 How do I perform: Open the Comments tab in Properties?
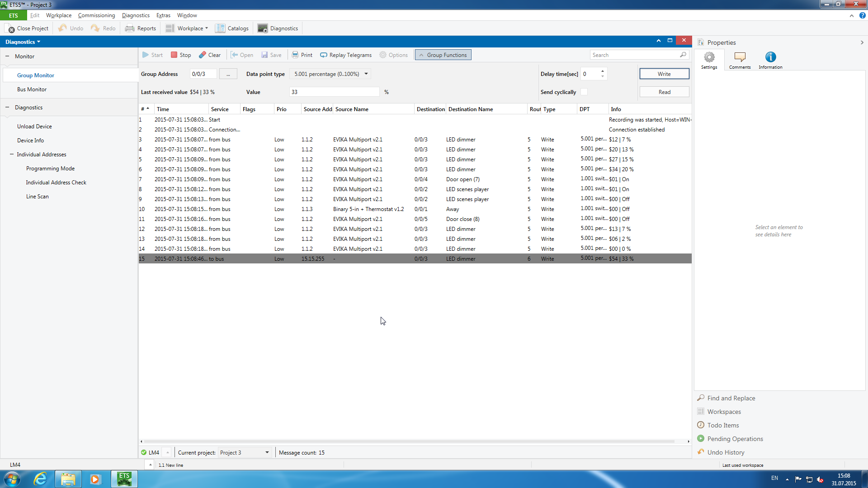pos(740,60)
